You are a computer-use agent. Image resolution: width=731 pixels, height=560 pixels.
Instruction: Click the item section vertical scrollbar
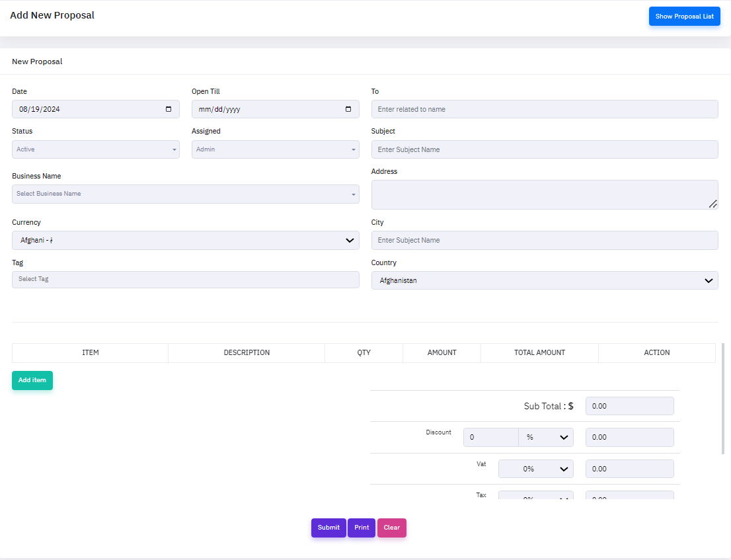[722, 398]
